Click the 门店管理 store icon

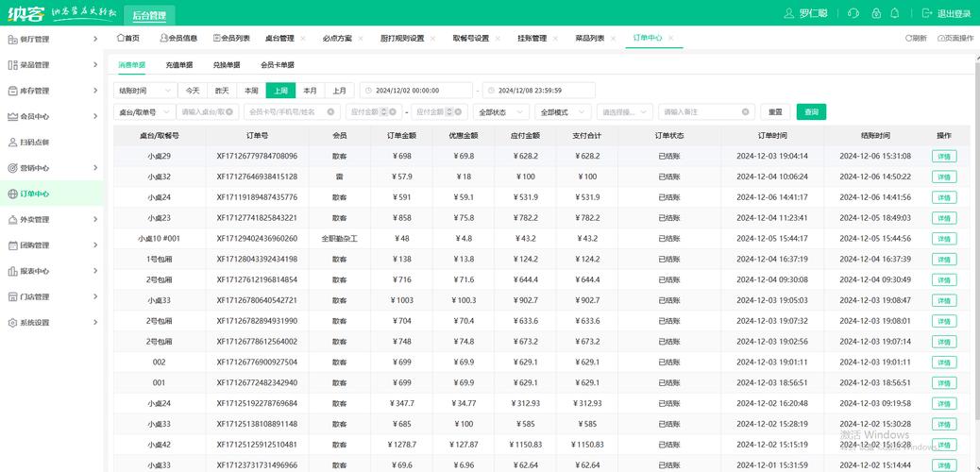12,297
